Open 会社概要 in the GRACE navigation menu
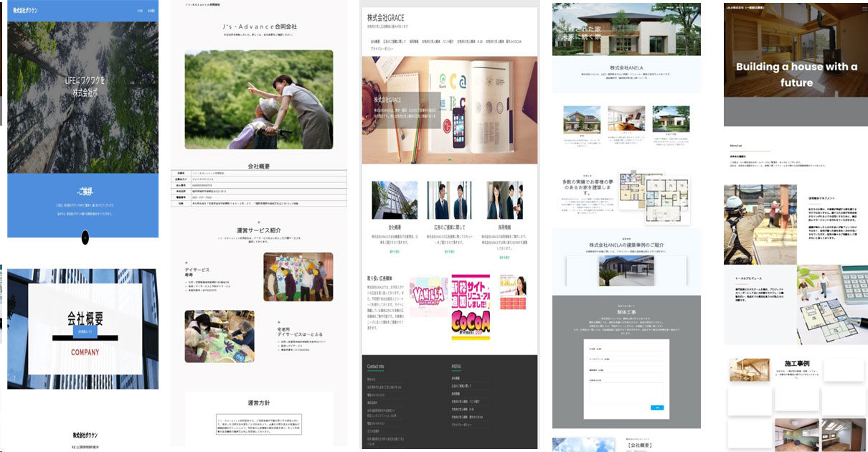 click(x=374, y=42)
